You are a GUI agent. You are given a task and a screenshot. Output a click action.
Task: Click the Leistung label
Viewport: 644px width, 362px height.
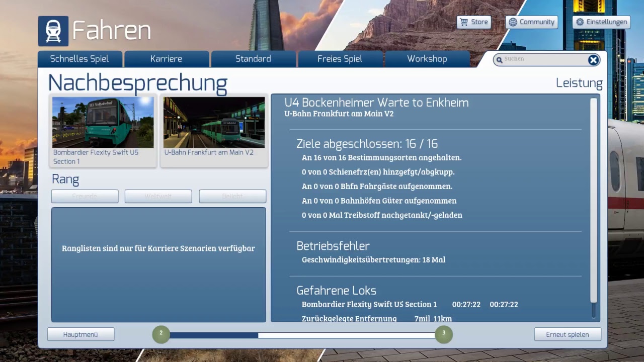click(x=579, y=83)
